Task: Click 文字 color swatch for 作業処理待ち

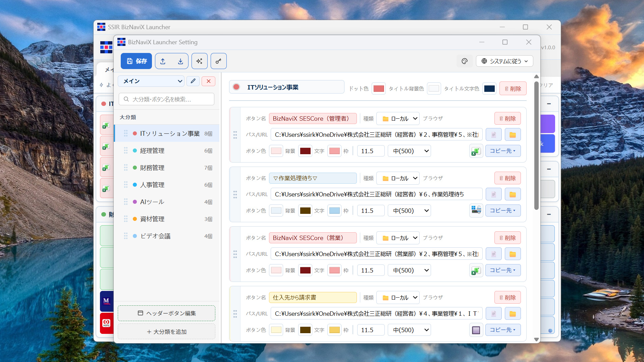Action: click(305, 210)
